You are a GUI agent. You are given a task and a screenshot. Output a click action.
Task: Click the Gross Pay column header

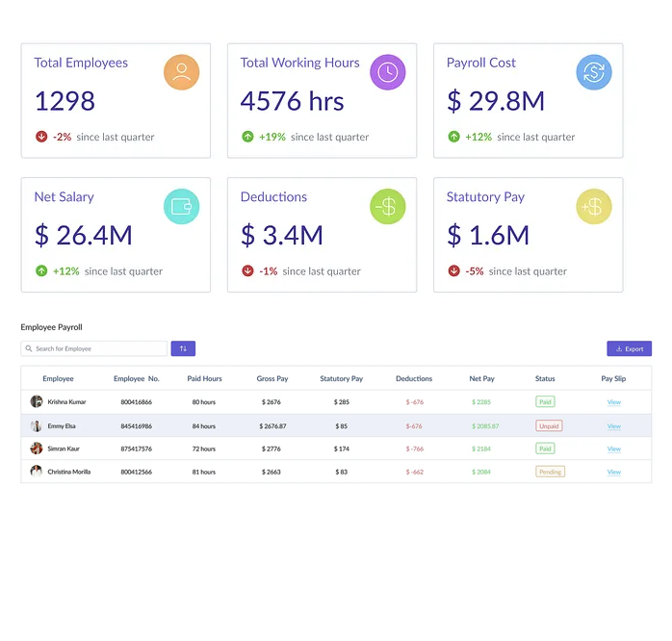click(x=272, y=379)
